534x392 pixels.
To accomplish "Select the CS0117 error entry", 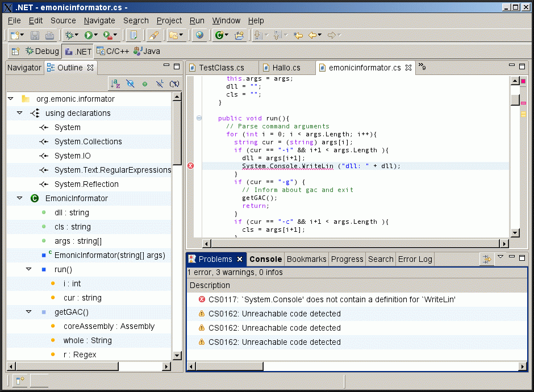I will 332,299.
